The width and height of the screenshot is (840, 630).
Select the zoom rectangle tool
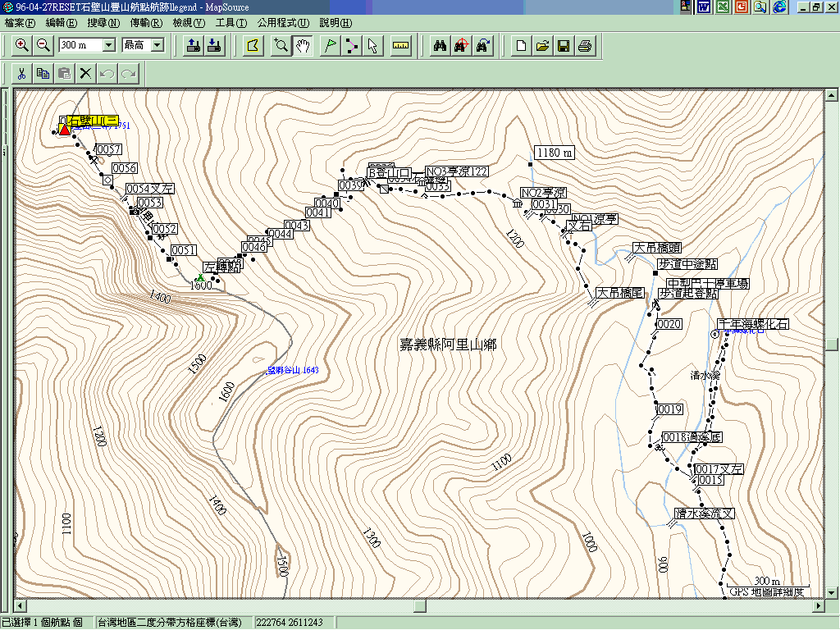point(281,46)
